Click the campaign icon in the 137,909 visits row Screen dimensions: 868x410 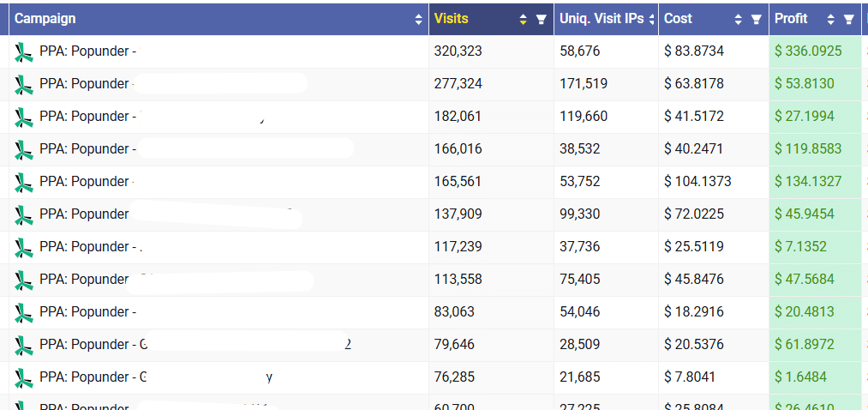pos(24,214)
